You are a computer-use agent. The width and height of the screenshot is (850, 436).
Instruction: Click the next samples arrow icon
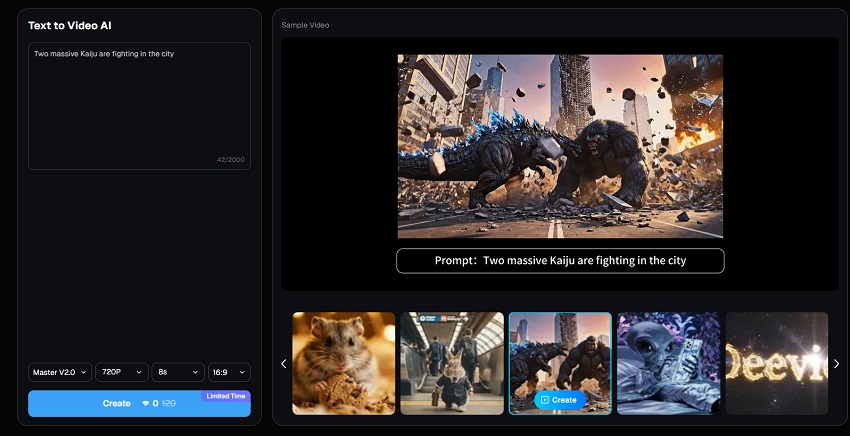[x=836, y=364]
